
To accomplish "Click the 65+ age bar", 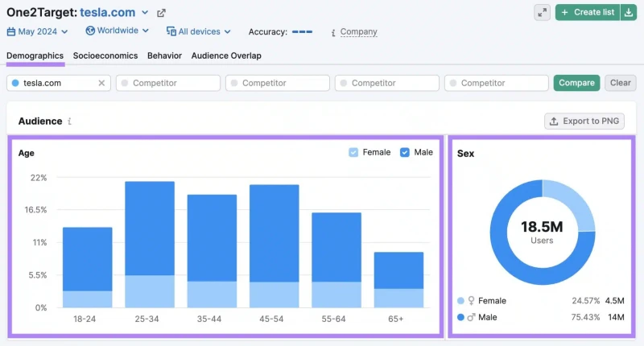I will (398, 280).
